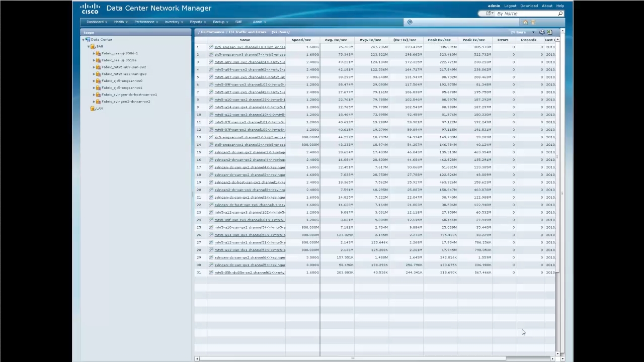The height and width of the screenshot is (362, 644).
Task: Open the Reports menu
Action: [x=198, y=22]
